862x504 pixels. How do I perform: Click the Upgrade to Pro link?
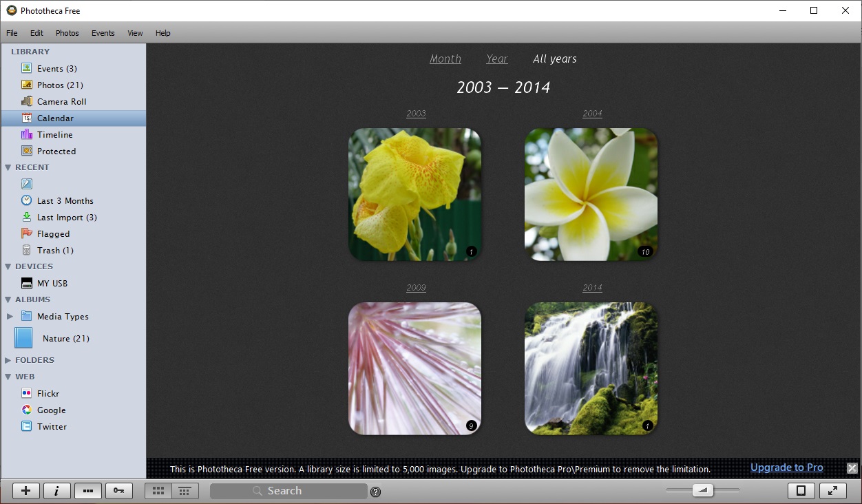786,467
